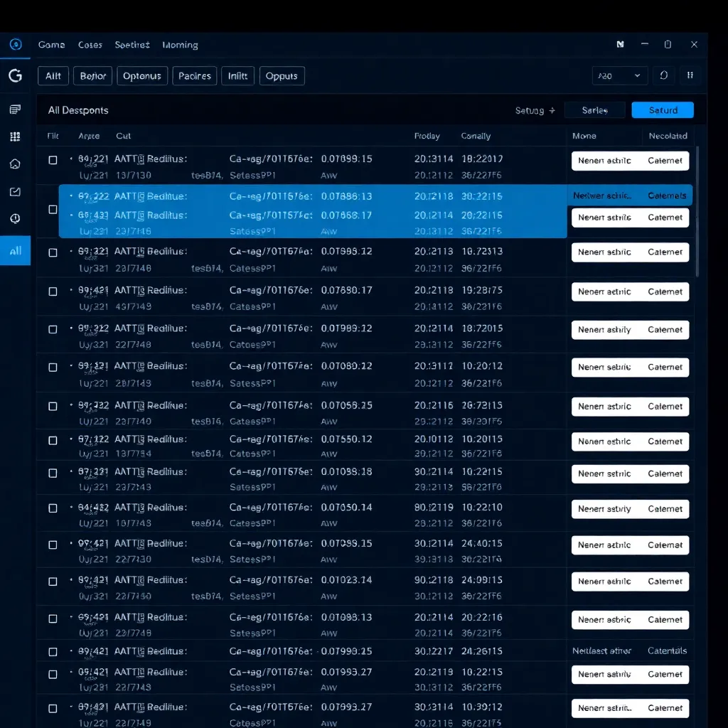Open the grid apps sidebar icon

click(15, 136)
